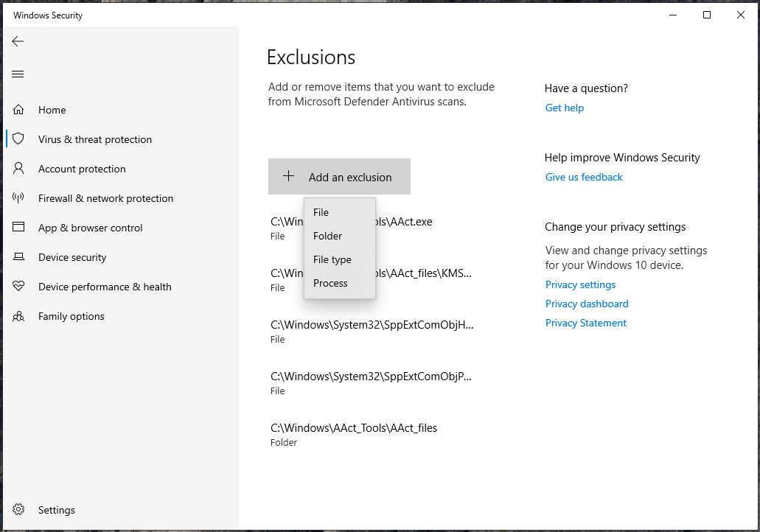Choose Folder from the exclusion menu

coord(327,236)
